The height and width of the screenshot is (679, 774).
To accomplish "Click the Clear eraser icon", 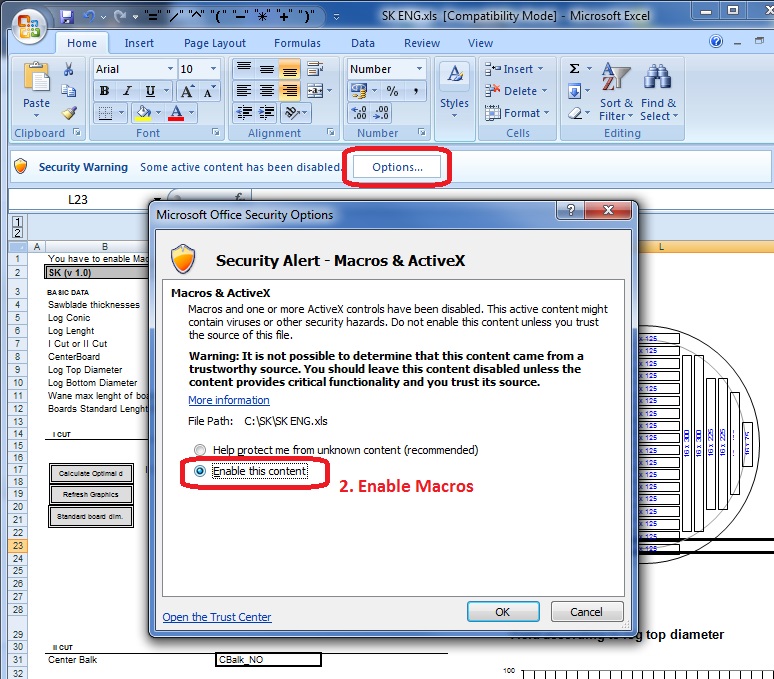I will pyautogui.click(x=575, y=113).
